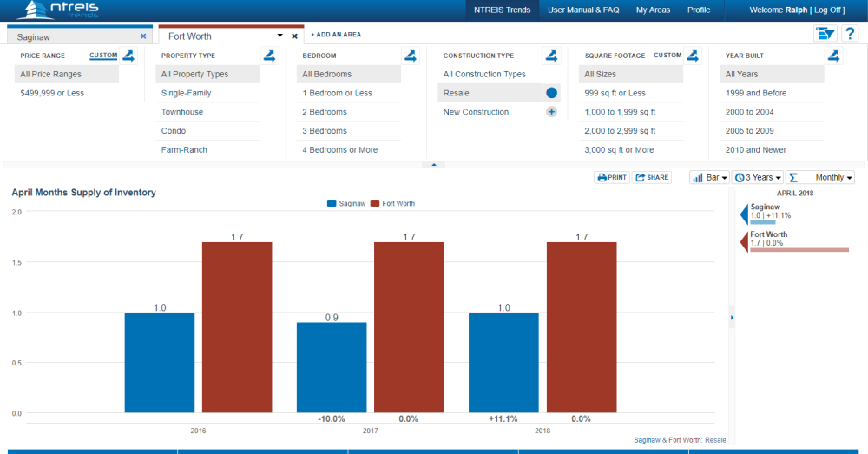Screen dimensions: 868x454
Task: Open the filter settings funnel icon
Action: 825,34
